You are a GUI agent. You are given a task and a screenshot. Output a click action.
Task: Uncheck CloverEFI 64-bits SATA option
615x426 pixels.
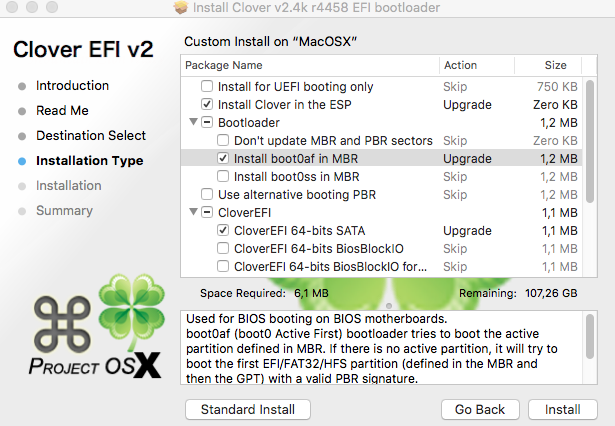(223, 230)
